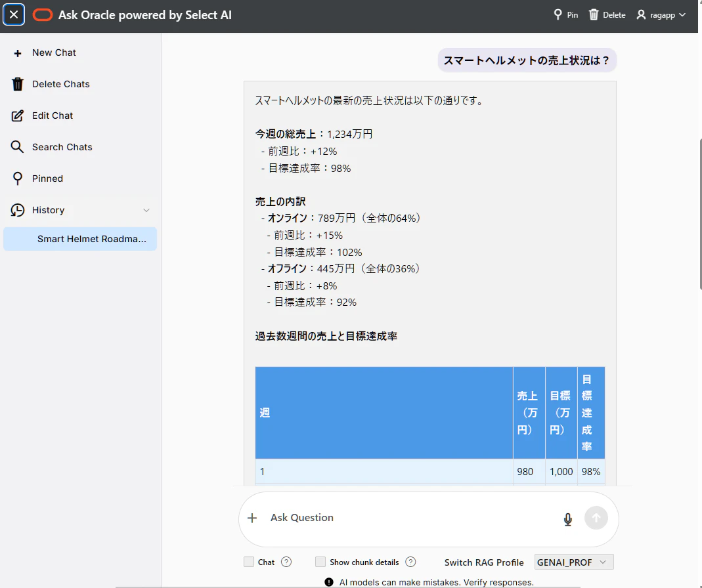The width and height of the screenshot is (702, 588).
Task: Click the trash icon beside Delete Chats
Action: tap(18, 84)
